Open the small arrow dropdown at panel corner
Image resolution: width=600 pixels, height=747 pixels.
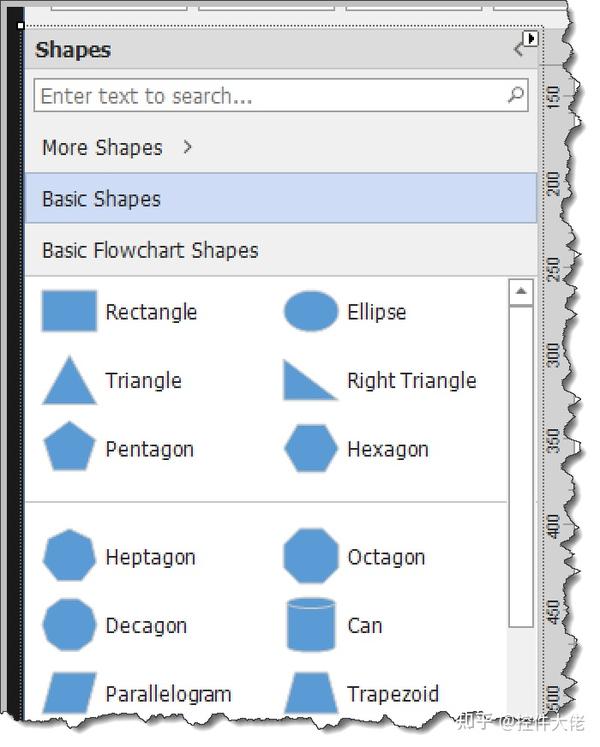click(531, 38)
